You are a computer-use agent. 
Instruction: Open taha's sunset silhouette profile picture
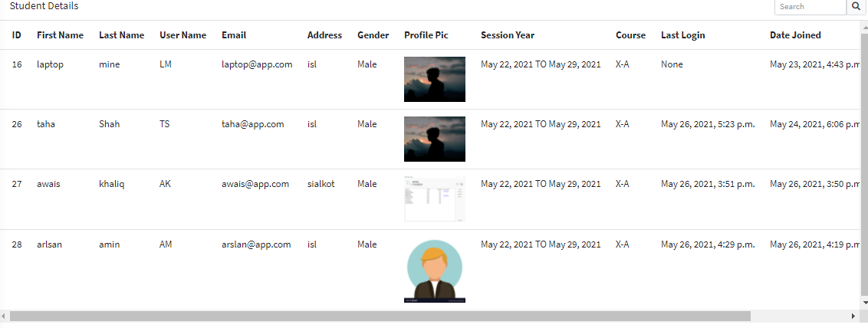click(x=434, y=139)
